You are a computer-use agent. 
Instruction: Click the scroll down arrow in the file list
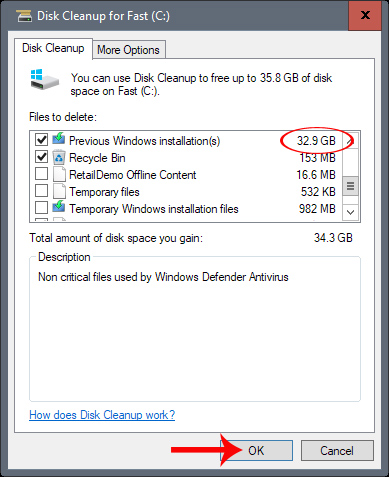[350, 212]
